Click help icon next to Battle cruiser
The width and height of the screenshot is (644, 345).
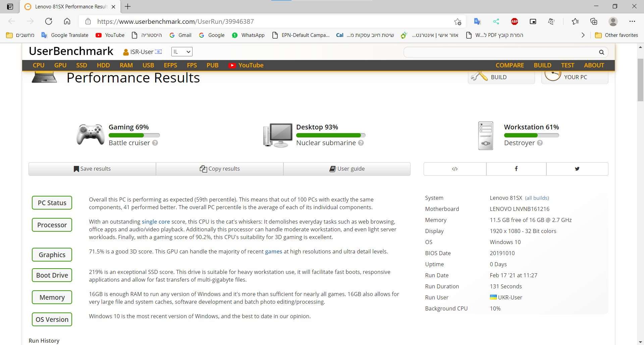(155, 143)
